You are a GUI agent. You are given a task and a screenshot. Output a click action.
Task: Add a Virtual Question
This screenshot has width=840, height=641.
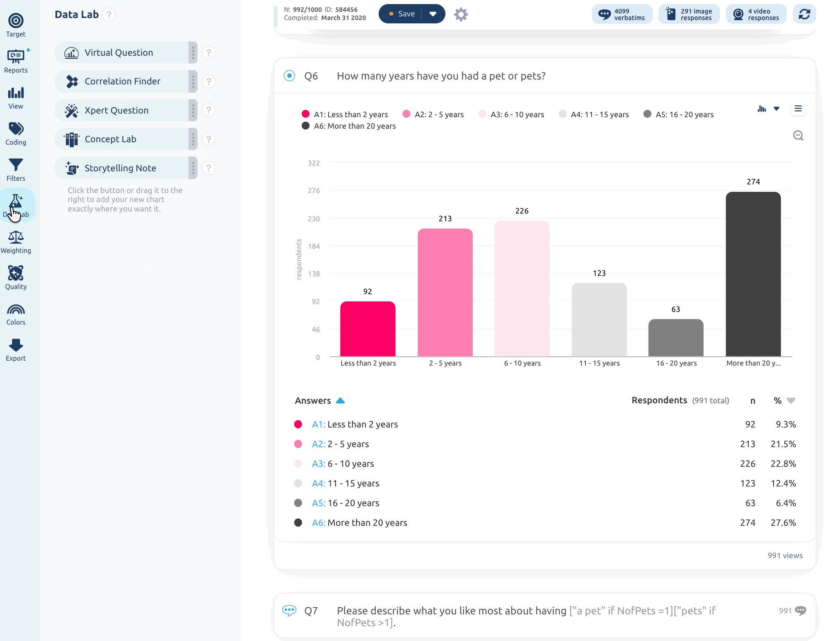125,53
